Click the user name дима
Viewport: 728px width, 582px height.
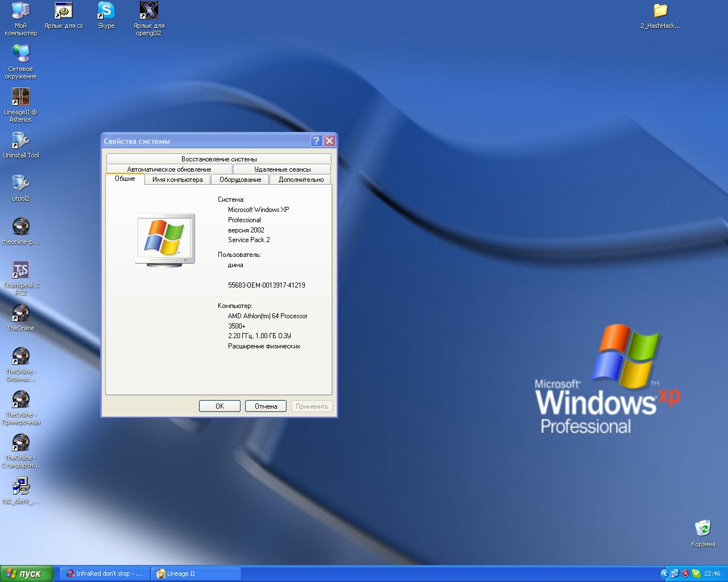click(235, 265)
